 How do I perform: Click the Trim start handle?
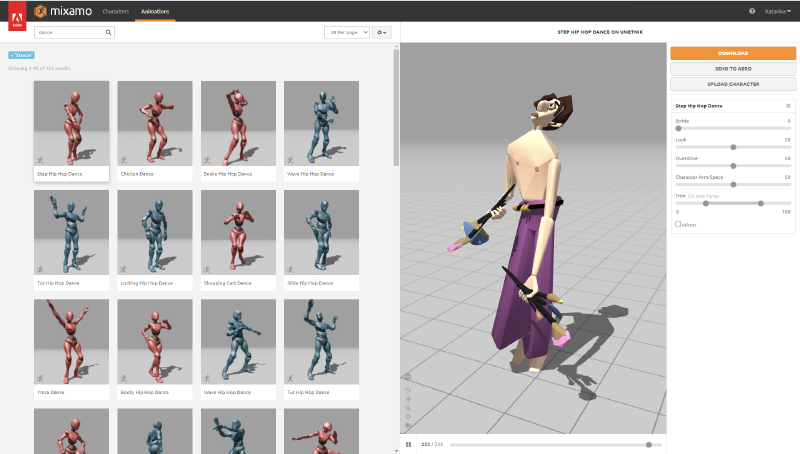click(x=706, y=203)
